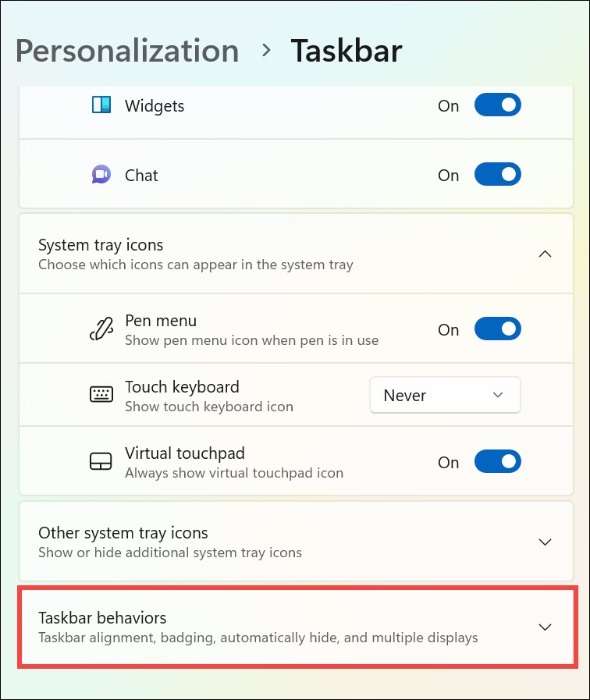This screenshot has width=590, height=700.
Task: Click the Widgets icon
Action: pos(101,105)
